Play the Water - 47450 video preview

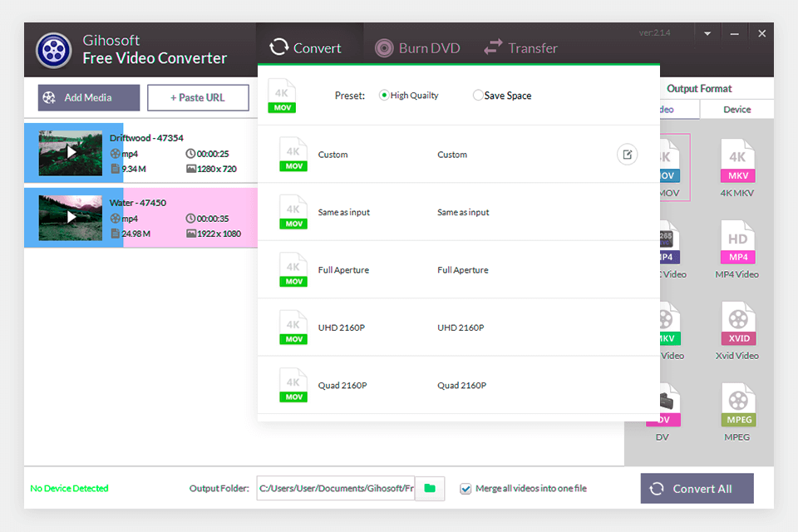pos(71,217)
